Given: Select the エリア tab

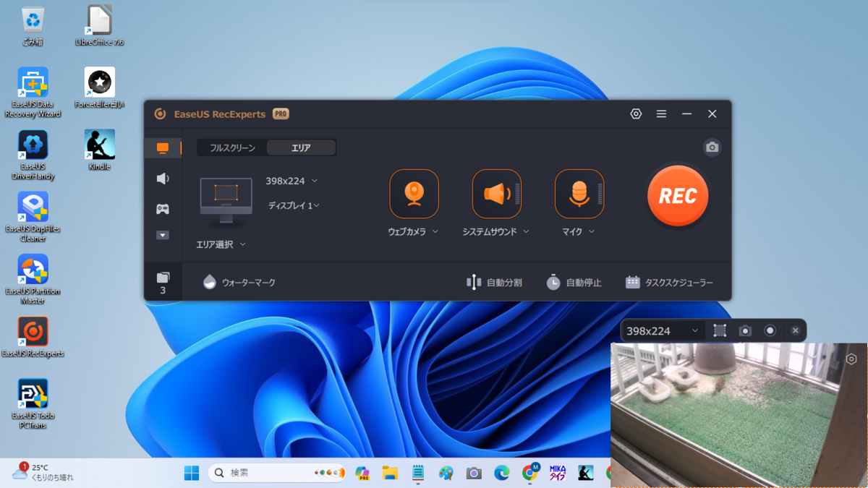Looking at the screenshot, I should point(301,147).
